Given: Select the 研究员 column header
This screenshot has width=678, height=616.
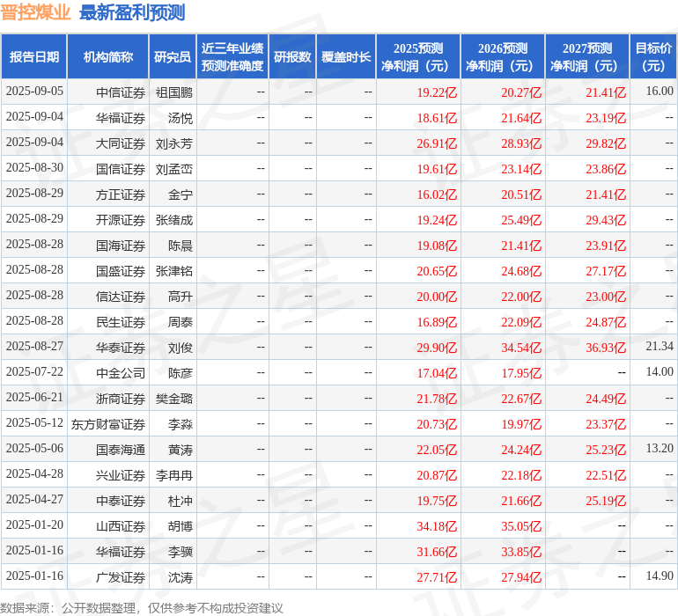Looking at the screenshot, I should point(173,57).
